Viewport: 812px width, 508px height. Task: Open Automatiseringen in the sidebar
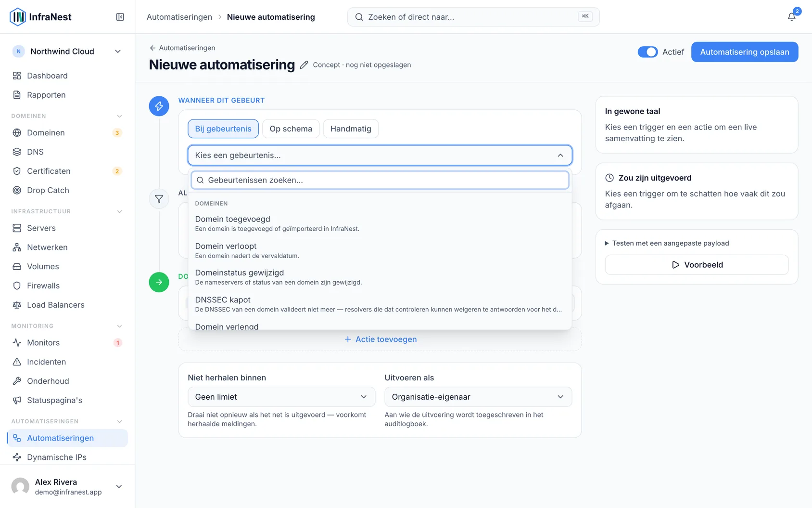click(x=67, y=438)
